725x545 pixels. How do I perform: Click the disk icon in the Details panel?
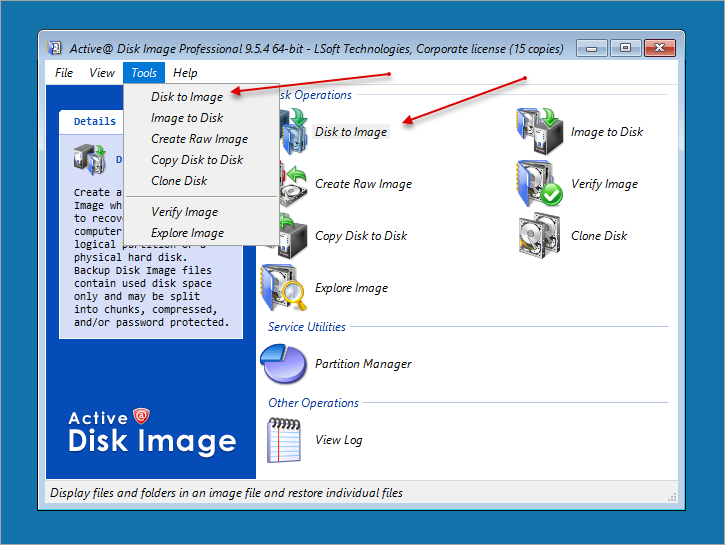click(x=90, y=159)
